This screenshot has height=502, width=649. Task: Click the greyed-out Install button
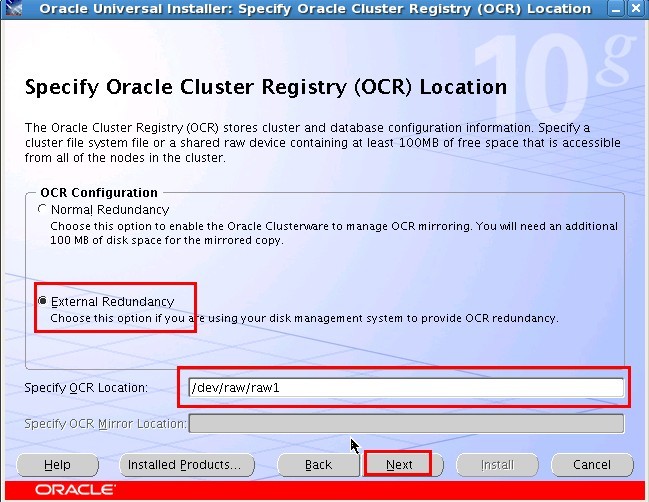coord(497,465)
